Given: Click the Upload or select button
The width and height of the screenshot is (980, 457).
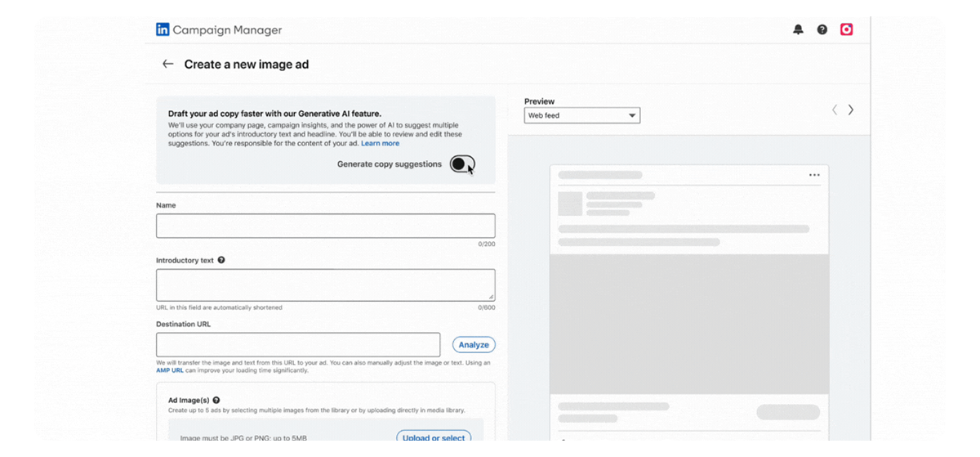Looking at the screenshot, I should (x=434, y=437).
